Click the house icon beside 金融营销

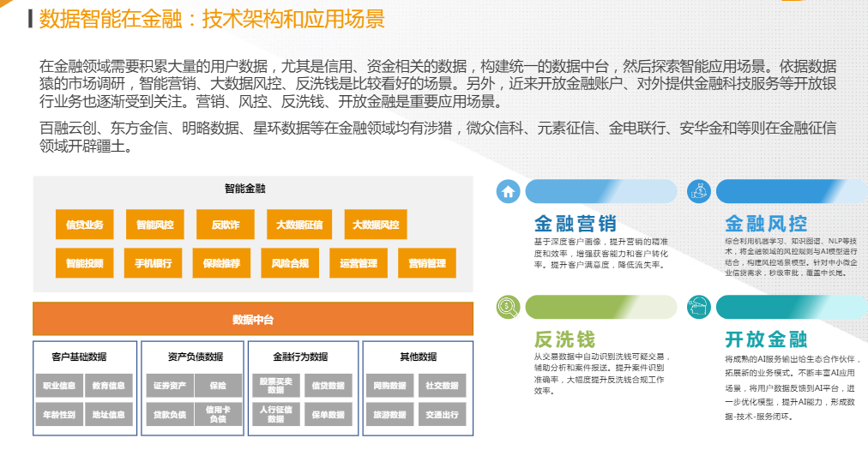tap(509, 191)
